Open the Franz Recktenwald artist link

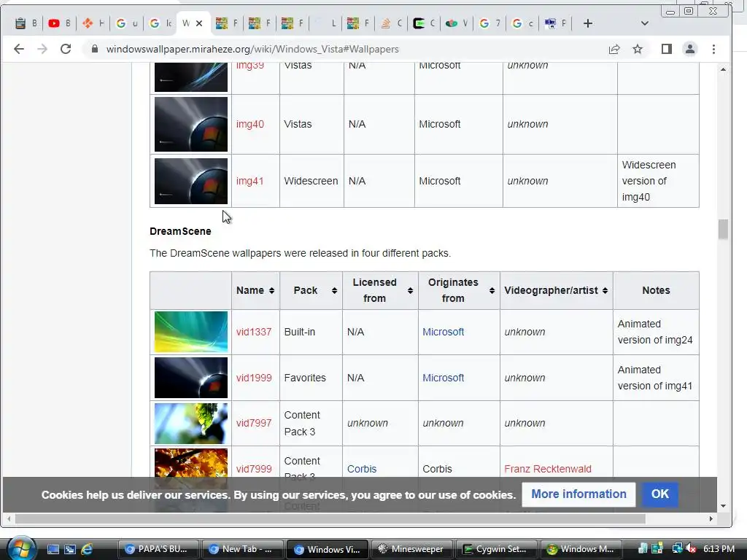click(x=548, y=469)
